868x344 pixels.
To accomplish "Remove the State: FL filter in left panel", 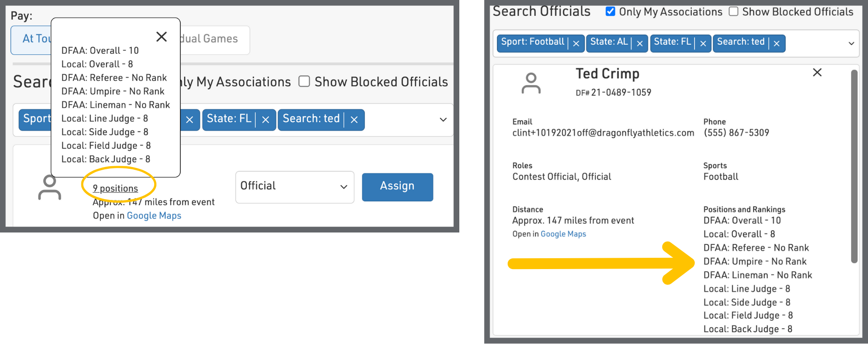I will 266,120.
